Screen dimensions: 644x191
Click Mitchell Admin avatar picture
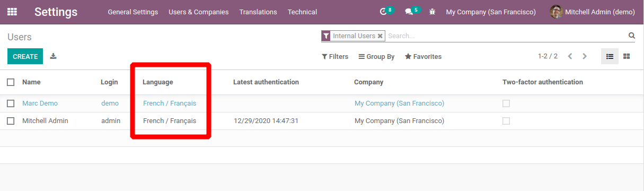(556, 12)
